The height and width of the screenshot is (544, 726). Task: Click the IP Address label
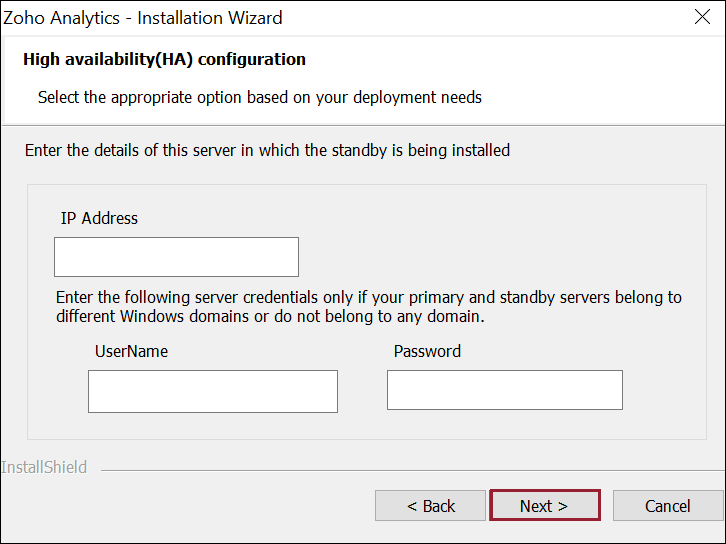[99, 218]
